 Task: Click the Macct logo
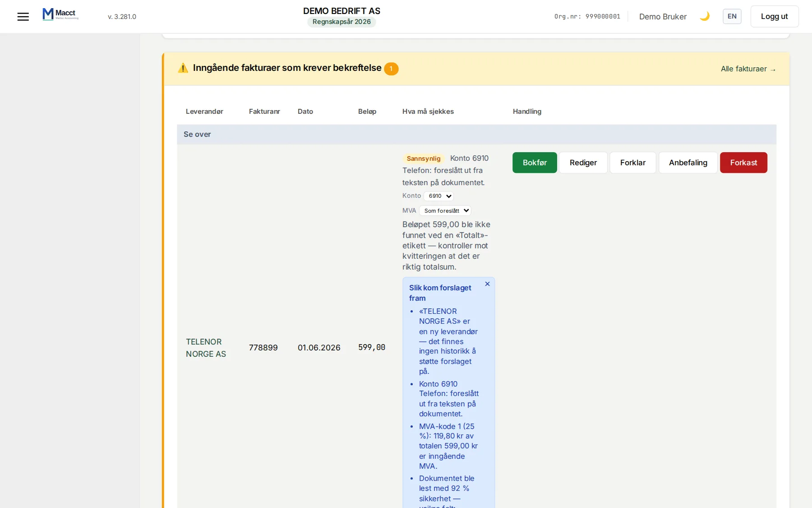(x=60, y=14)
